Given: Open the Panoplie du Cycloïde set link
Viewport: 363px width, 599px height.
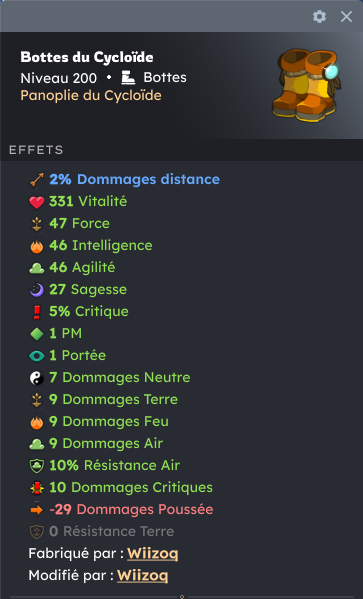Looking at the screenshot, I should pyautogui.click(x=91, y=96).
